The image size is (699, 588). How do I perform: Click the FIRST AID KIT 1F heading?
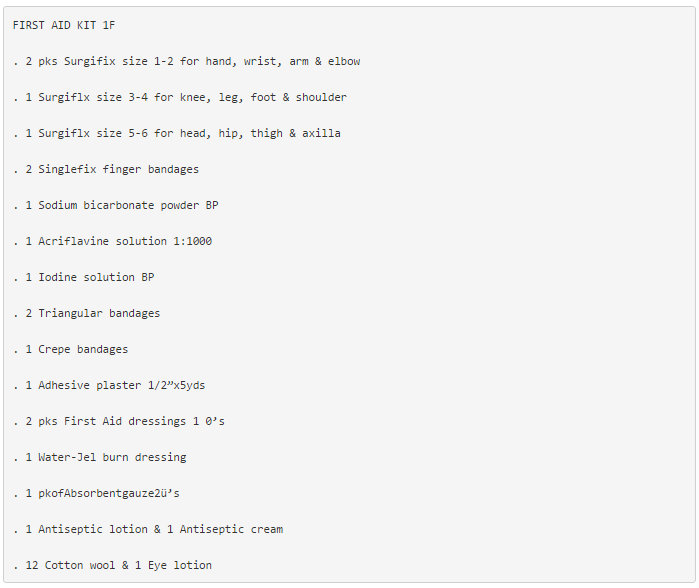click(64, 25)
